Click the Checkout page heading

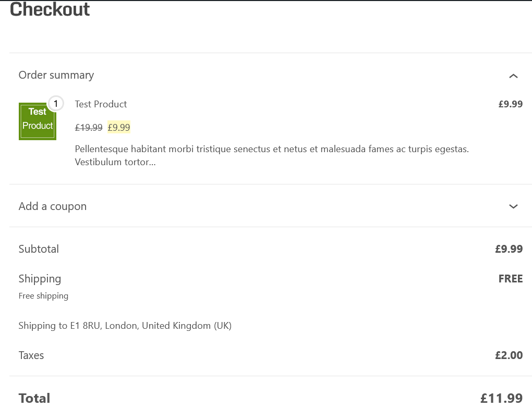click(x=50, y=9)
